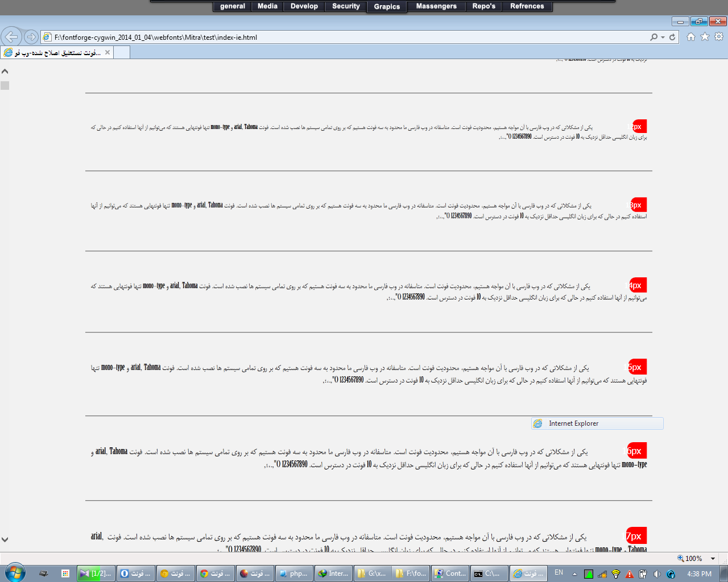Click the search magnifier in address bar

point(654,37)
